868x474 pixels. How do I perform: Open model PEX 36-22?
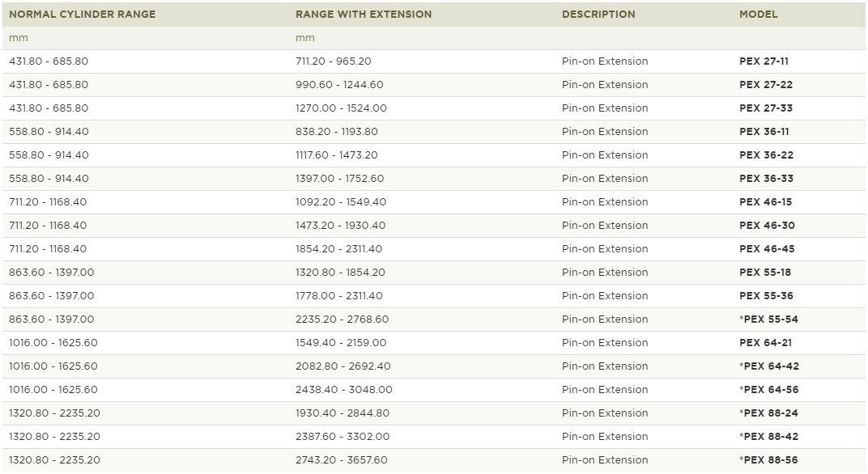pos(766,154)
